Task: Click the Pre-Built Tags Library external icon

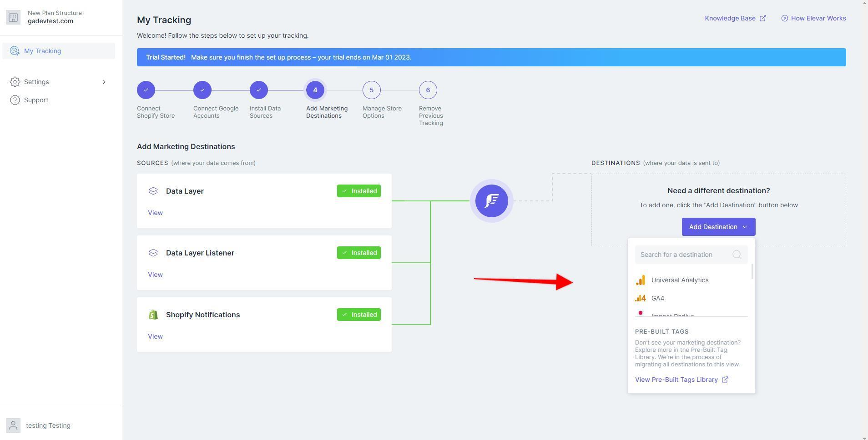Action: coord(725,380)
